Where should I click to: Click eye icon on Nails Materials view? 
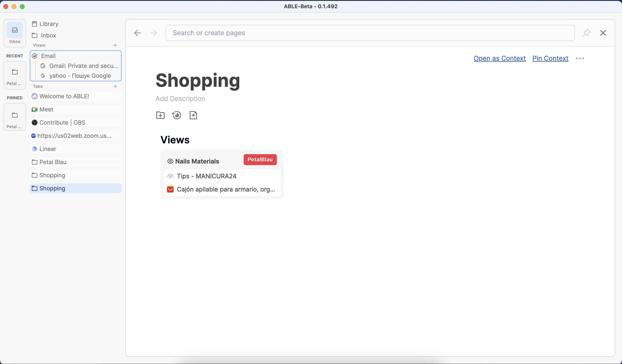(170, 161)
